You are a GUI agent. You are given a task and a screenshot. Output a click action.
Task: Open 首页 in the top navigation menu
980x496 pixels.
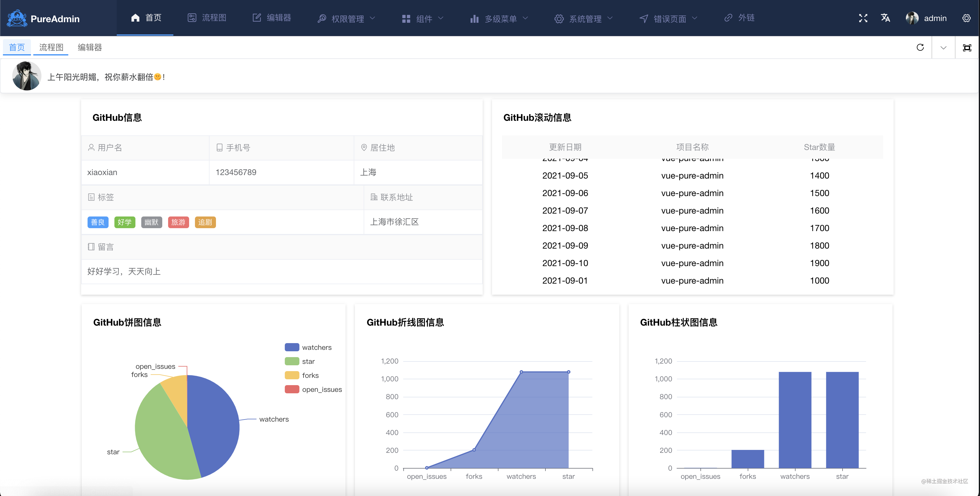pos(145,18)
